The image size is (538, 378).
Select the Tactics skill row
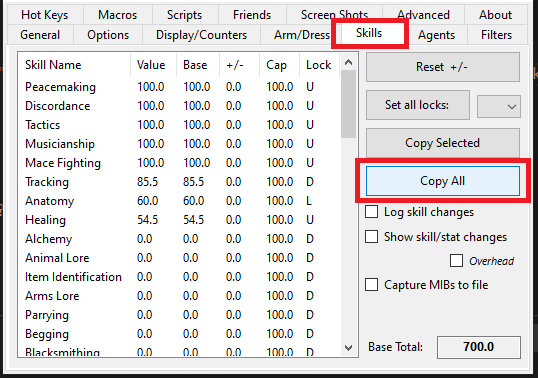click(x=179, y=125)
